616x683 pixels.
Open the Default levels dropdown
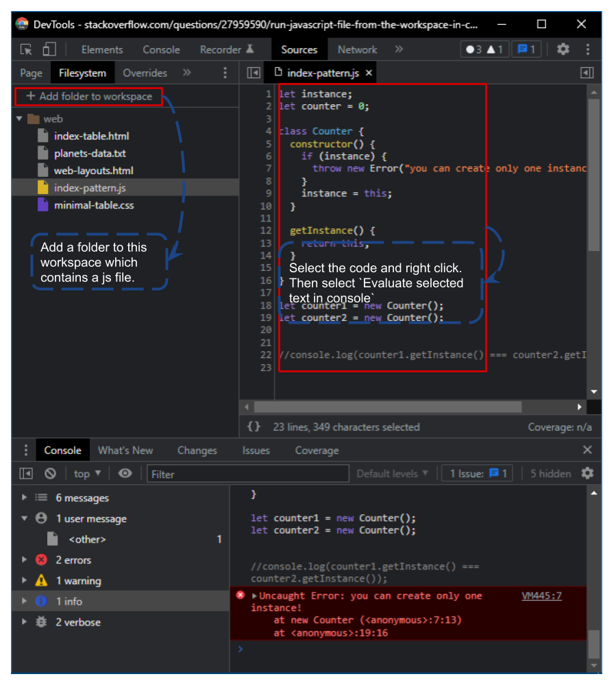pos(392,473)
